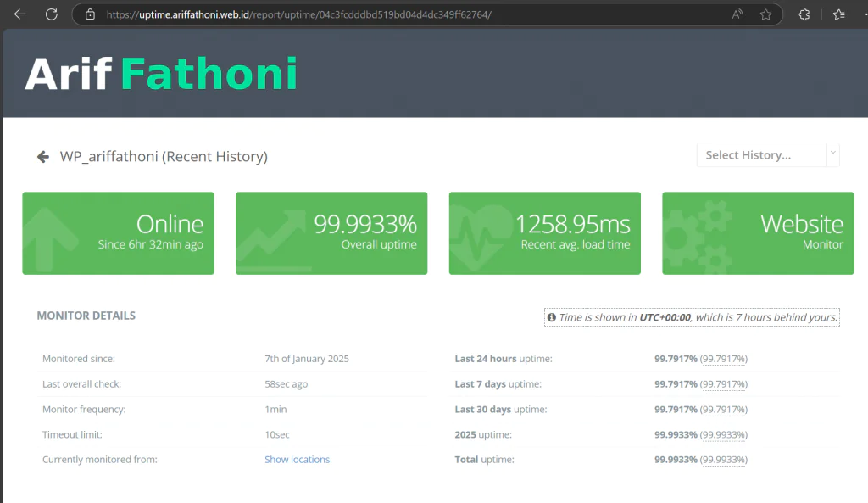The width and height of the screenshot is (868, 503).
Task: Click the 'Monitor frequency:' label
Action: coord(84,410)
